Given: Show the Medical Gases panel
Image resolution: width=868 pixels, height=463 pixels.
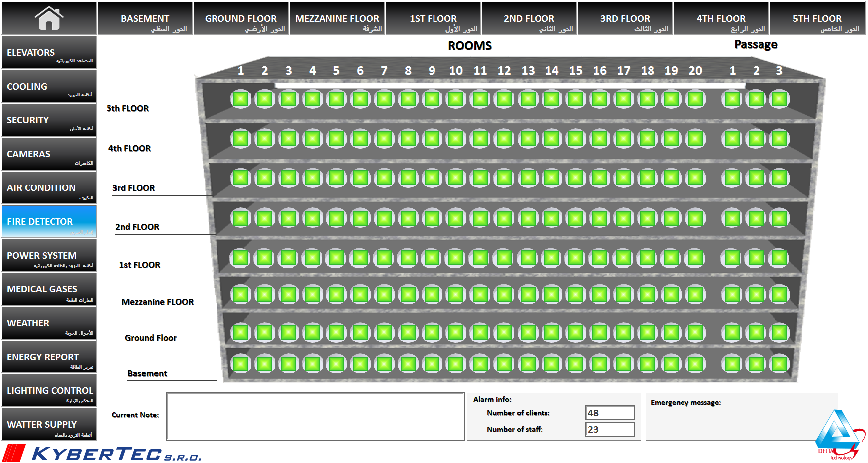Looking at the screenshot, I should click(49, 289).
